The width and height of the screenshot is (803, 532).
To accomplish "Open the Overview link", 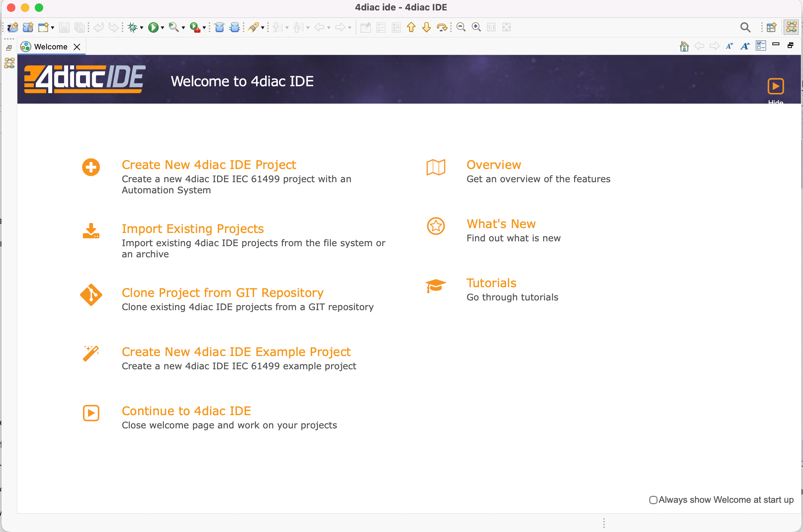I will 494,165.
